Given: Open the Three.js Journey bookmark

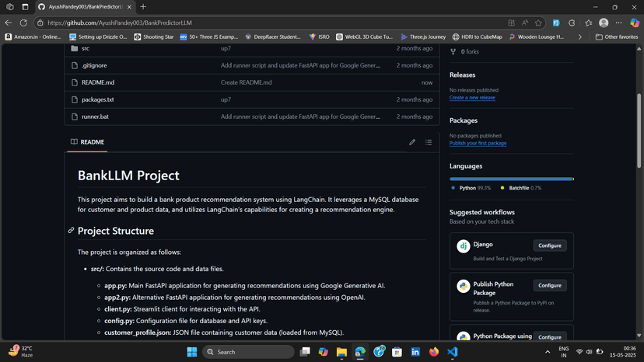Looking at the screenshot, I should [x=423, y=37].
